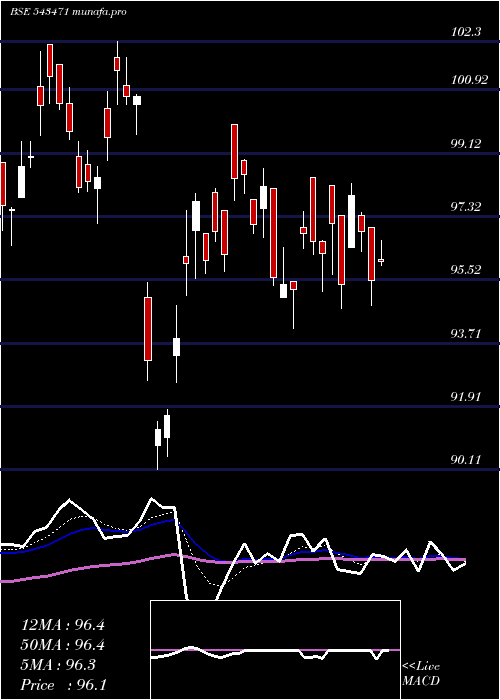Click the <<Live MACD label
Image resolution: width=500 pixels, height=700 pixels.
point(421,674)
